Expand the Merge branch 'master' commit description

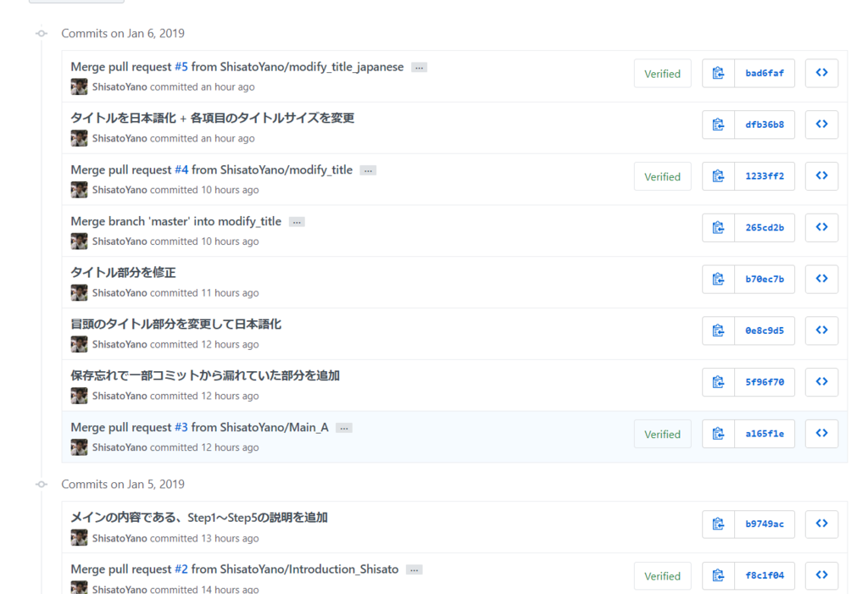tap(296, 221)
